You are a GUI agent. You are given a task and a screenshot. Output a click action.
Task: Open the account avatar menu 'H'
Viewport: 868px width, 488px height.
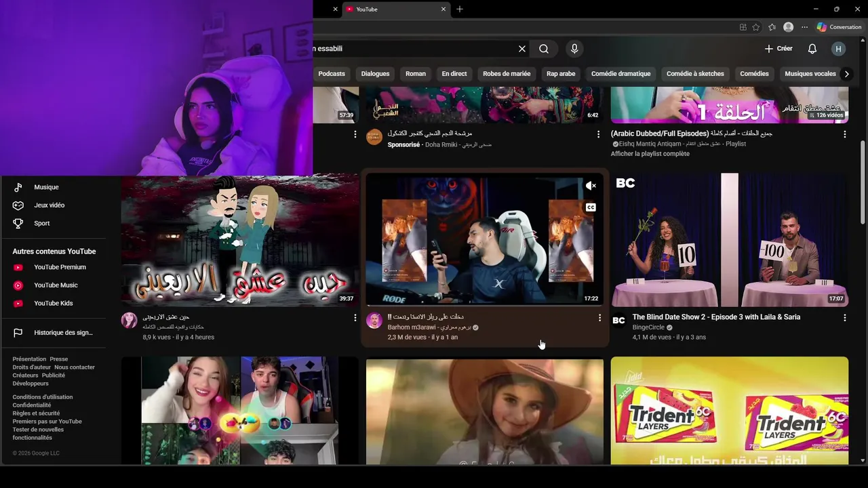(839, 49)
